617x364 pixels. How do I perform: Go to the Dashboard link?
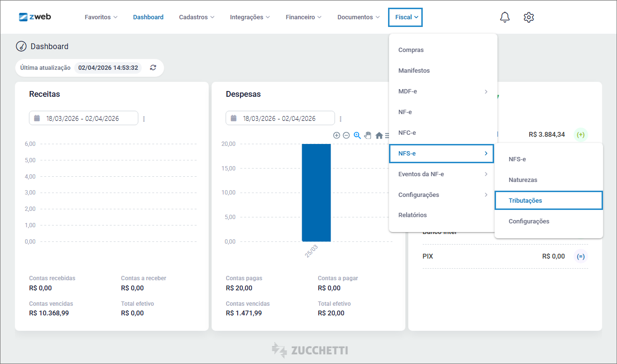(148, 17)
